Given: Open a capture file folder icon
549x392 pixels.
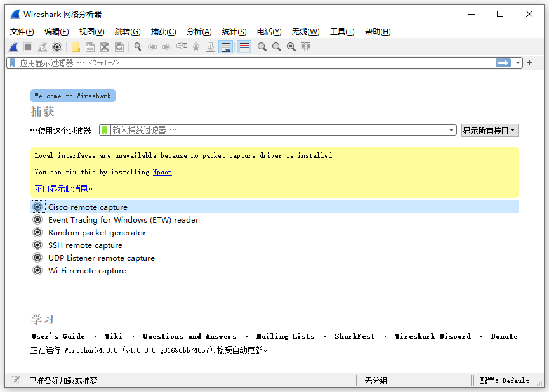Looking at the screenshot, I should pos(76,47).
